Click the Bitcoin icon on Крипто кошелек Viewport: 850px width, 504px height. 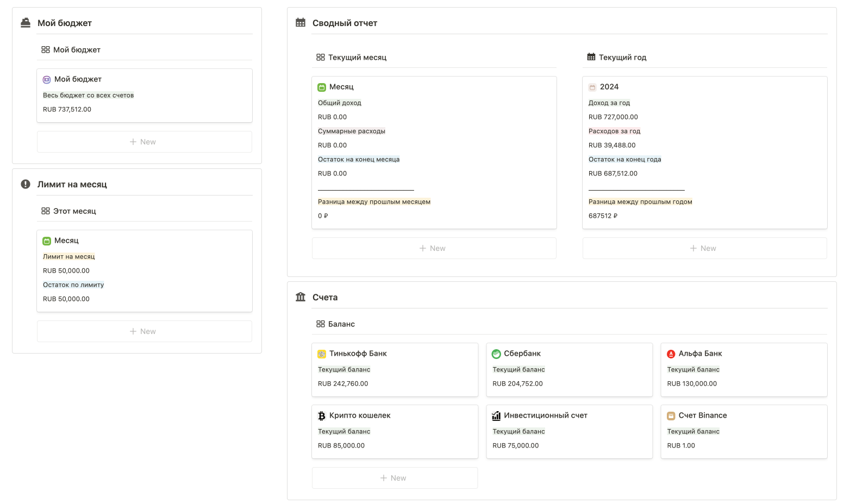[322, 415]
